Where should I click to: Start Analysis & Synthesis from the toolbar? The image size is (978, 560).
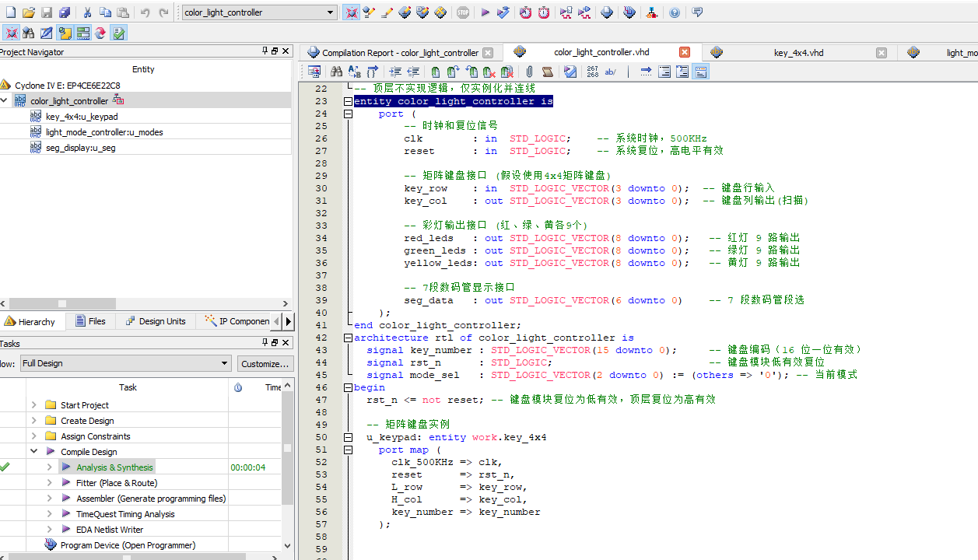tap(503, 12)
